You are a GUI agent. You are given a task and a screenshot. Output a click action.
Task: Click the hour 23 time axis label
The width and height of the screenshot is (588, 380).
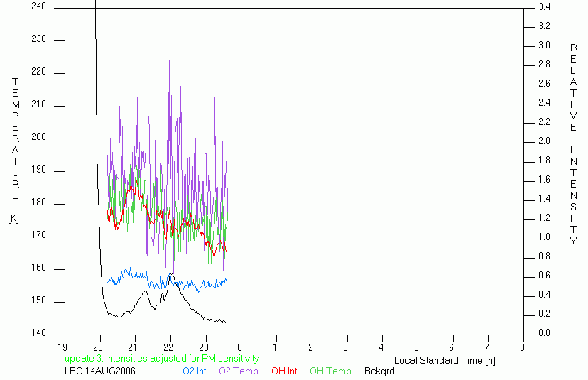204,347
